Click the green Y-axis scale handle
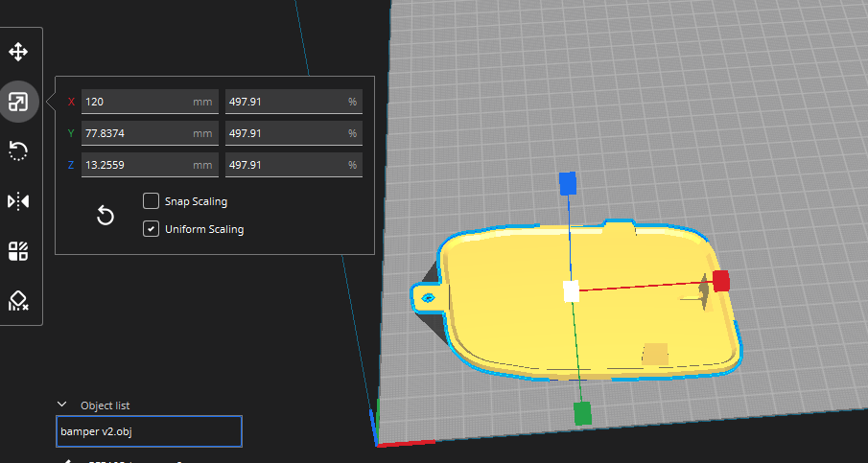Screen dimensions: 868x463 [582, 413]
